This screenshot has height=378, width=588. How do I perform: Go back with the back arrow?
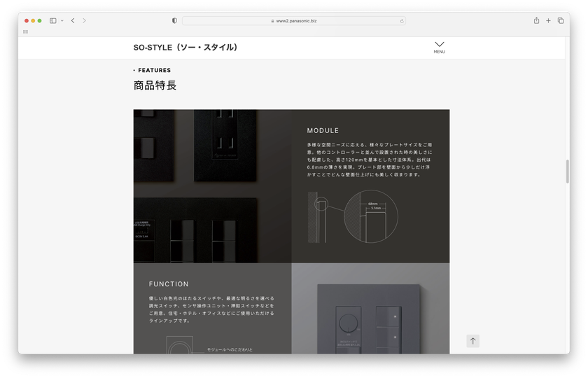coord(73,20)
